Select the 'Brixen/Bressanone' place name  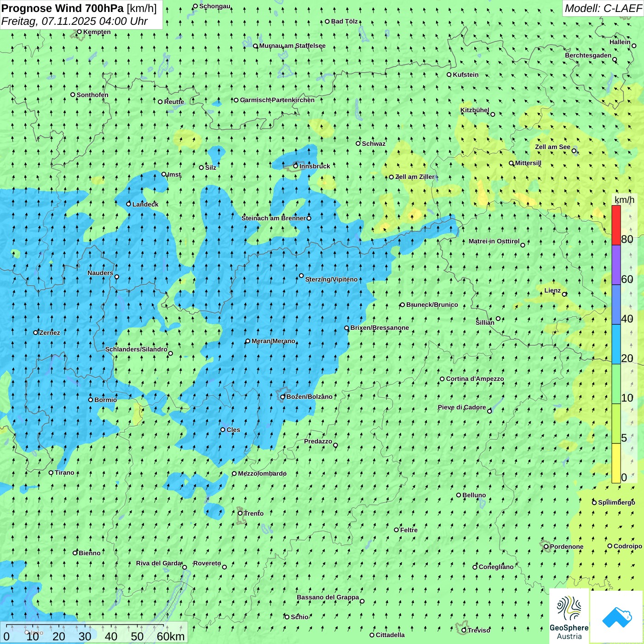click(379, 328)
